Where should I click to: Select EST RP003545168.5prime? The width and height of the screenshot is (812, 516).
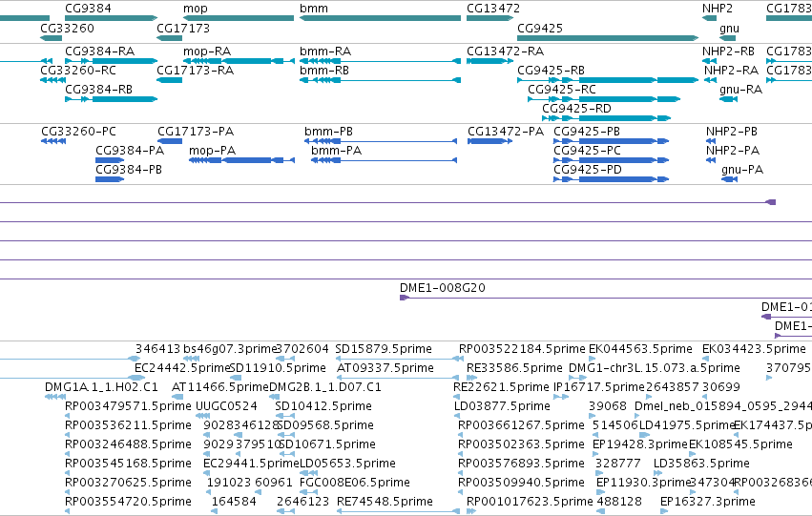68,474
